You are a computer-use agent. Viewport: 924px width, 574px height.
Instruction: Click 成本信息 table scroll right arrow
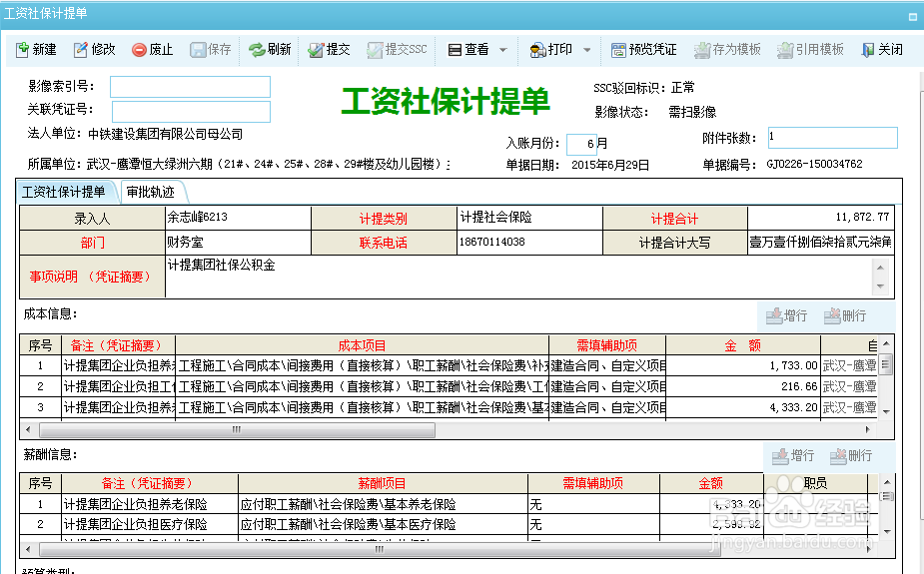pos(867,430)
